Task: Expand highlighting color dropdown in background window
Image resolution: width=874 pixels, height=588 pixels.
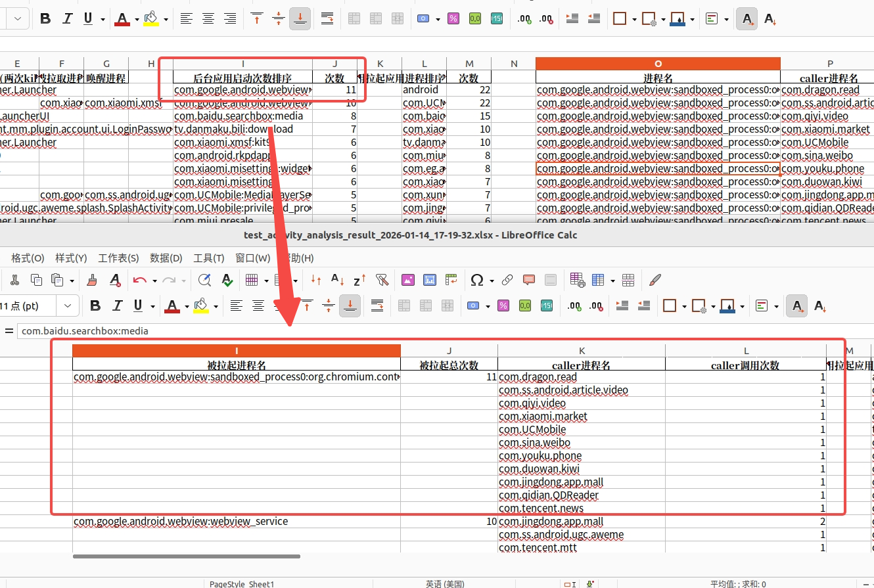Action: (x=166, y=19)
